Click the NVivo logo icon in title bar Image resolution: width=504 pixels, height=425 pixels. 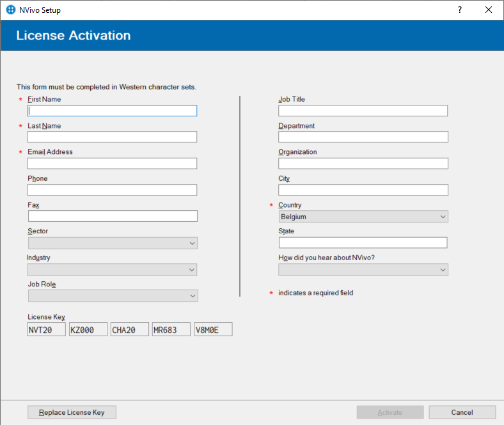tap(11, 10)
